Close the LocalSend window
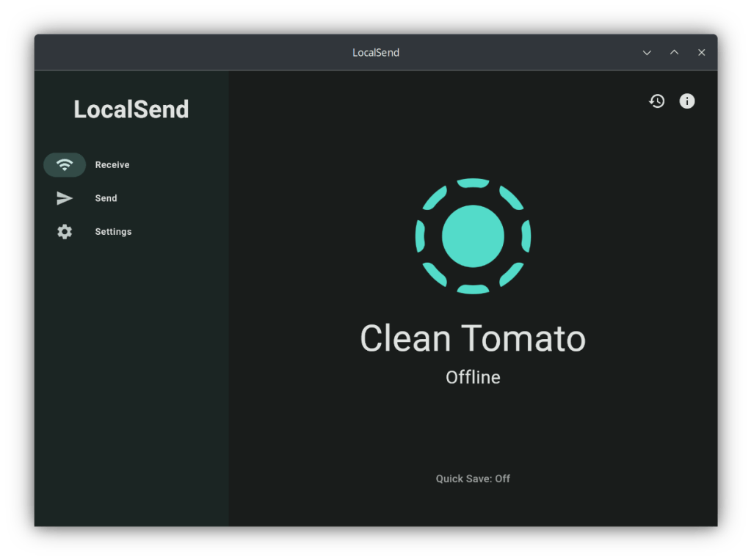Screen dimensions: 751x560 click(x=702, y=53)
